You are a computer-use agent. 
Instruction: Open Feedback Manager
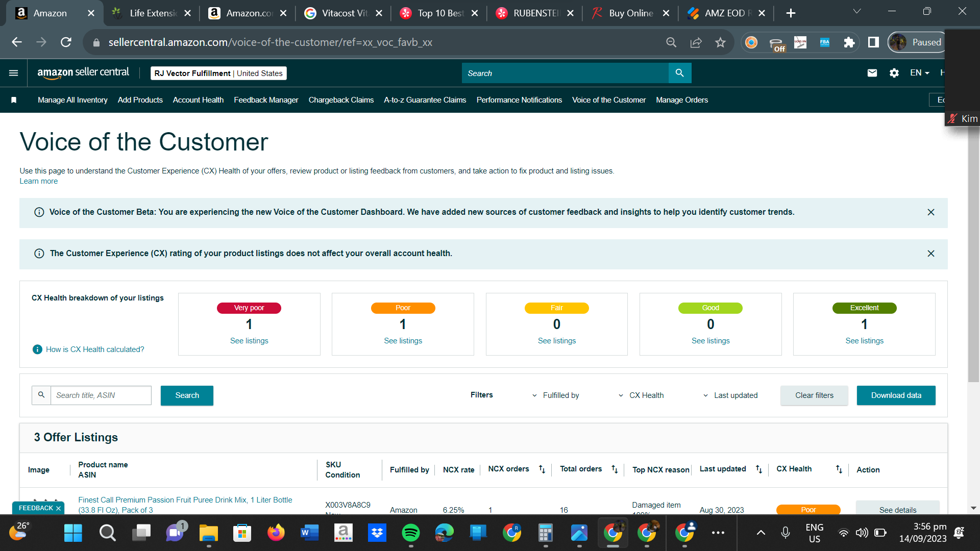[266, 100]
